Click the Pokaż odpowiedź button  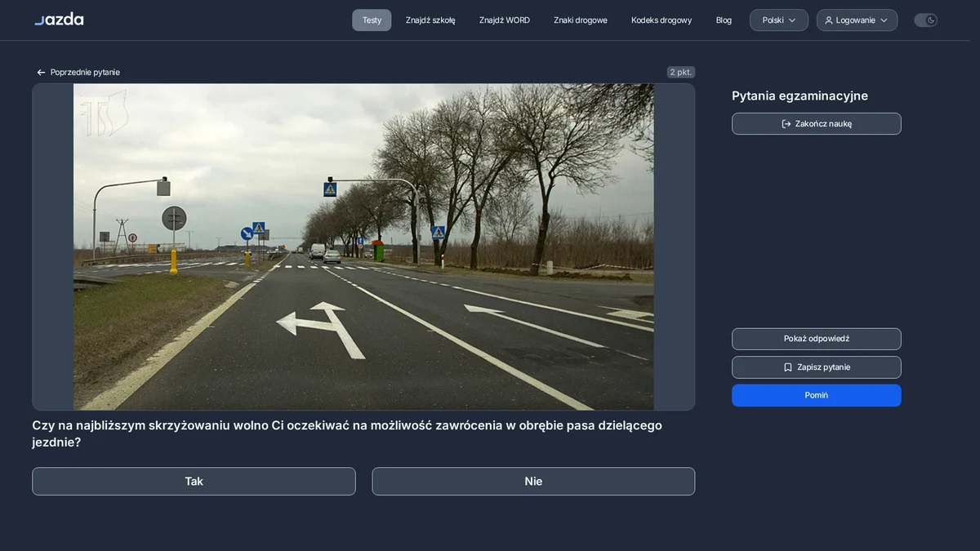[817, 339]
